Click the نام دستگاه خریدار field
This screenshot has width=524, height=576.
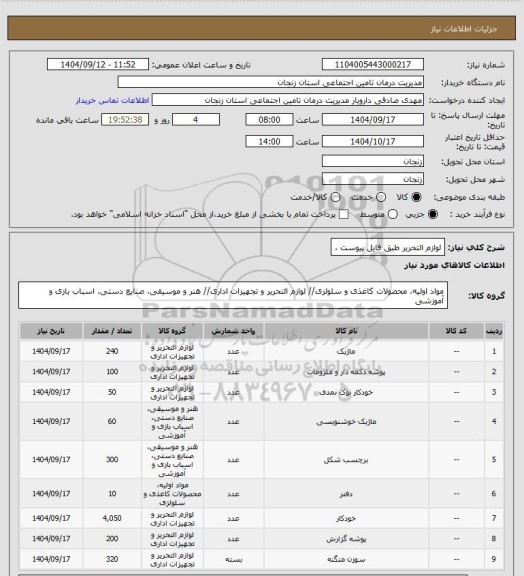point(270,82)
